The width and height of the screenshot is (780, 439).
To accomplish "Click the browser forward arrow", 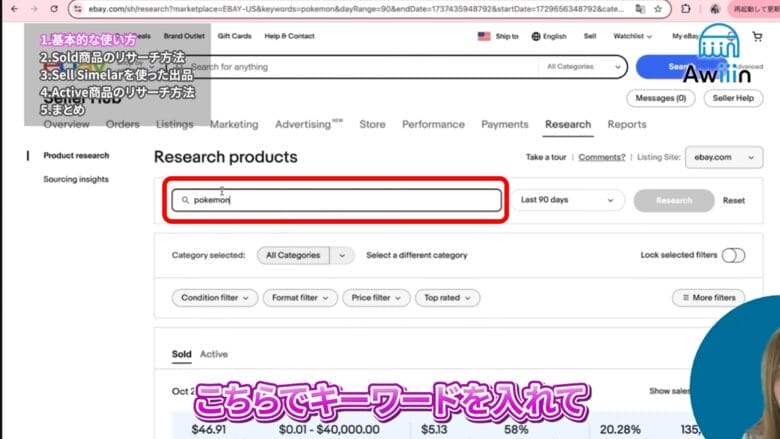I will click(34, 9).
